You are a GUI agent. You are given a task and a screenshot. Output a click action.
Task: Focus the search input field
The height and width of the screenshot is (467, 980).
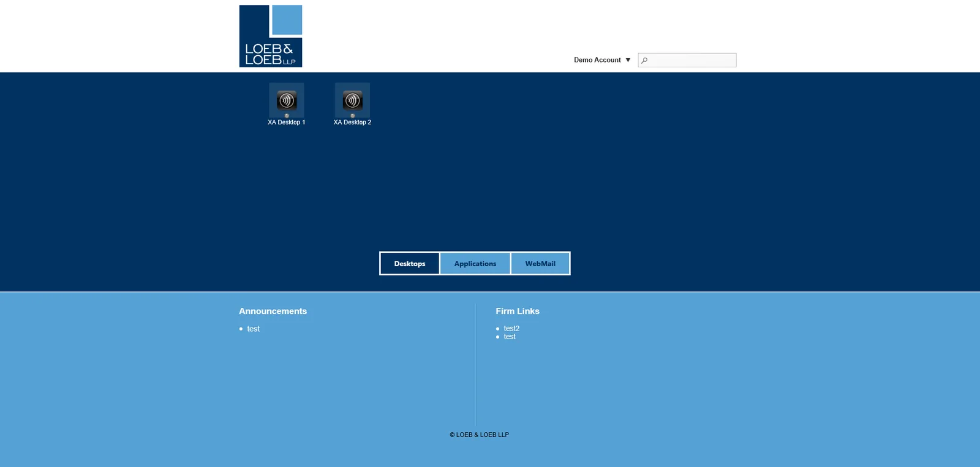687,60
